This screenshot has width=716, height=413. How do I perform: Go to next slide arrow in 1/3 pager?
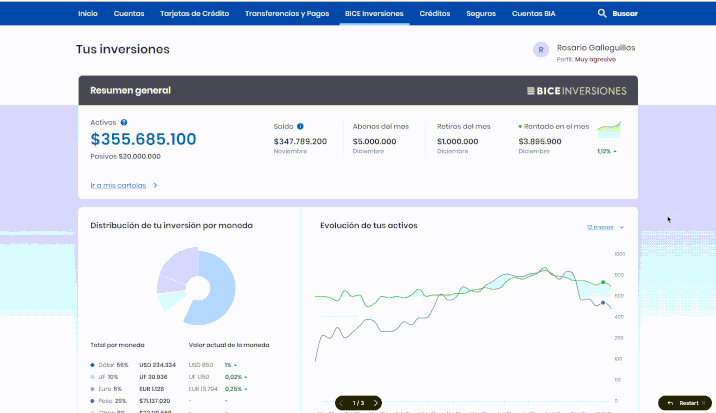(375, 403)
